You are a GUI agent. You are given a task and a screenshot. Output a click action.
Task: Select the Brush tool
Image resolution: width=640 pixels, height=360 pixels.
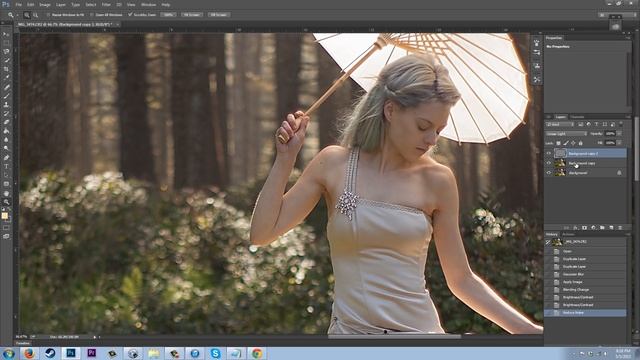pos(6,96)
